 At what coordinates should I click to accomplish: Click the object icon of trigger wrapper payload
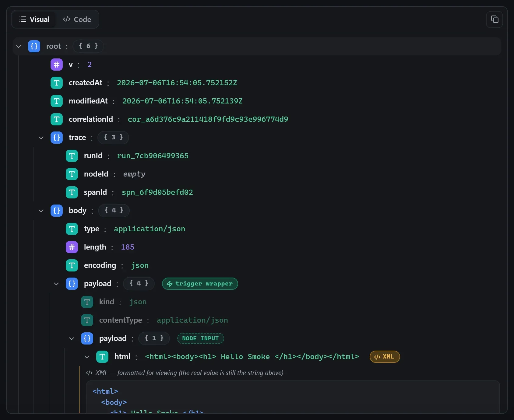pyautogui.click(x=72, y=284)
